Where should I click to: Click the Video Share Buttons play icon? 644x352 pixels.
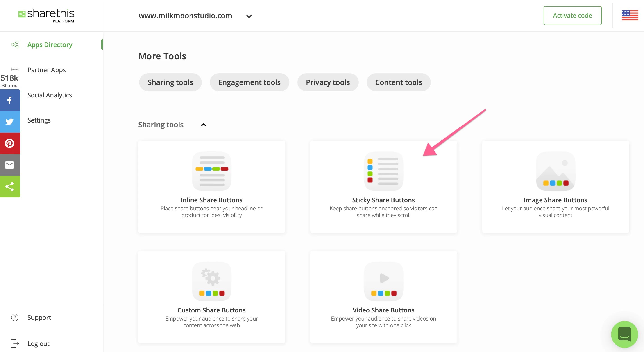point(383,278)
